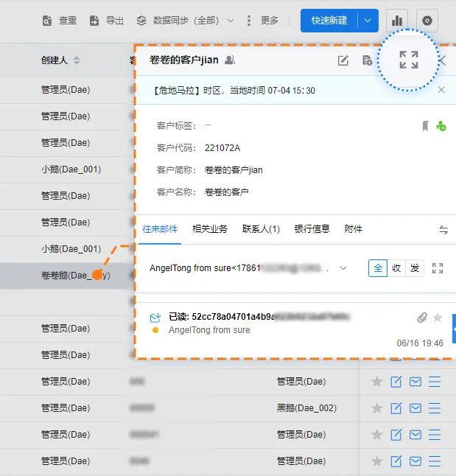This screenshot has height=476, width=456.
Task: Click the 06/16 19:46 email timestamp
Action: click(x=420, y=343)
